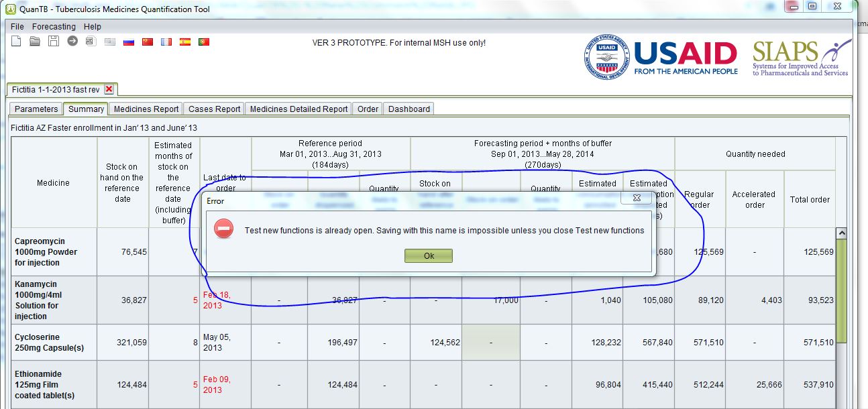Screen dimensions: 868x409
Task: Open the Dashboard tab
Action: click(409, 109)
